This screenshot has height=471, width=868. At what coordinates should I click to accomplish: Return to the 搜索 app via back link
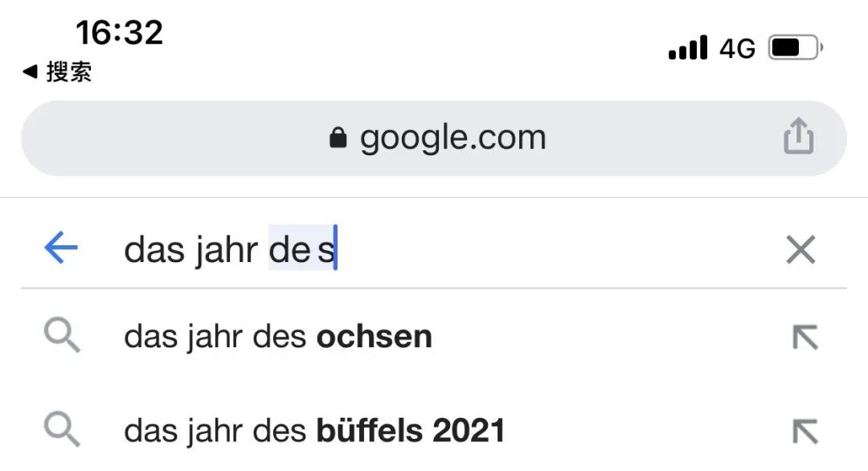coord(57,72)
